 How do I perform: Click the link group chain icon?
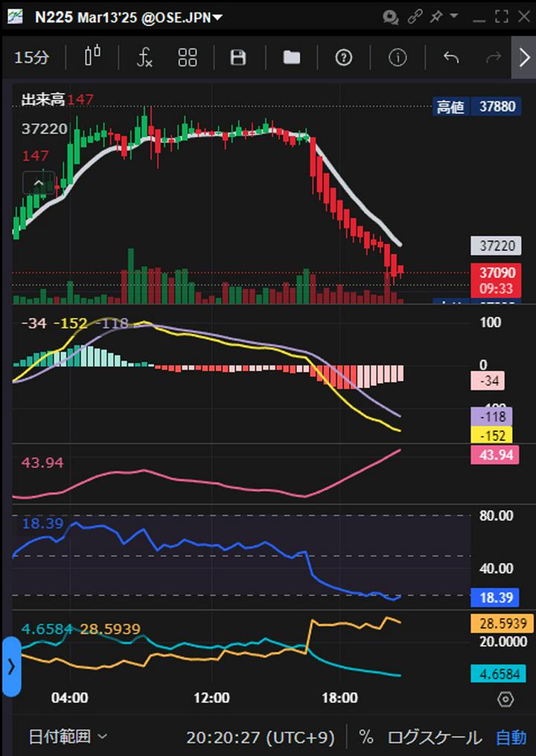tap(415, 16)
